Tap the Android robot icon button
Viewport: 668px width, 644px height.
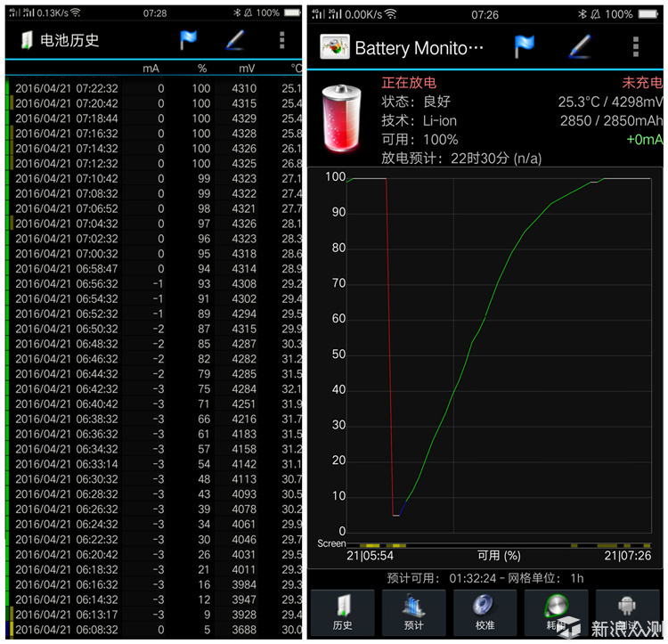(x=628, y=612)
